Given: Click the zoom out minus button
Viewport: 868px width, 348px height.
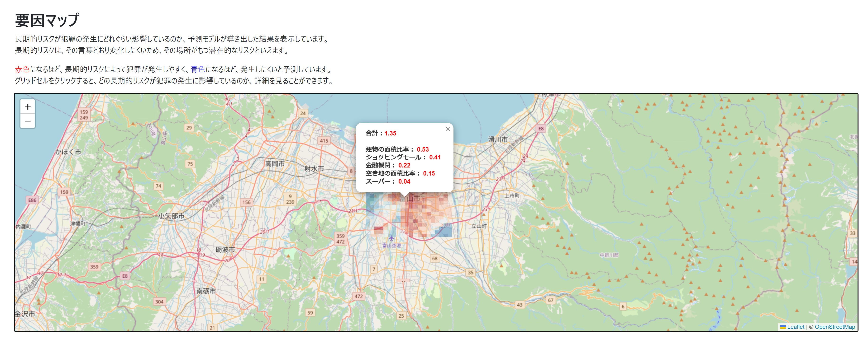Looking at the screenshot, I should [28, 121].
